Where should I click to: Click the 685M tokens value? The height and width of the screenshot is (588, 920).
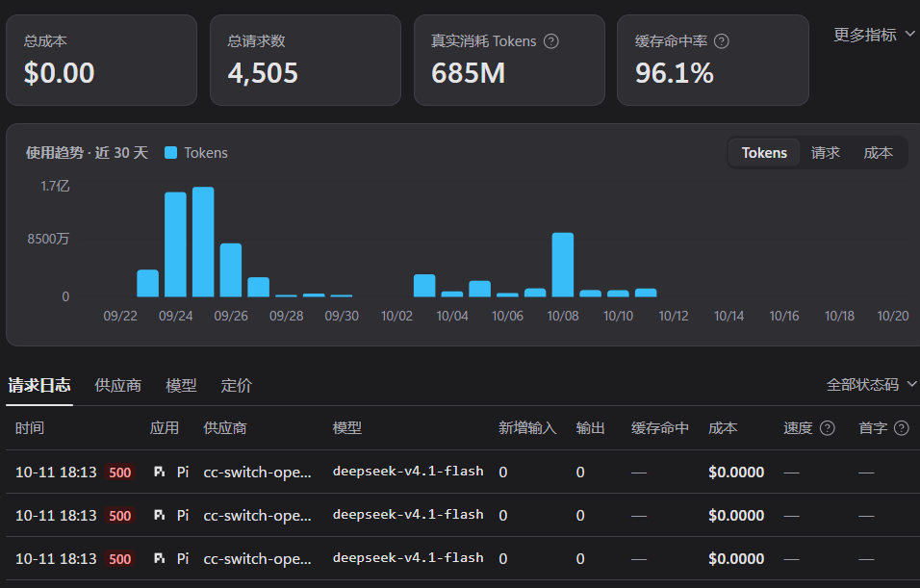[x=469, y=73]
